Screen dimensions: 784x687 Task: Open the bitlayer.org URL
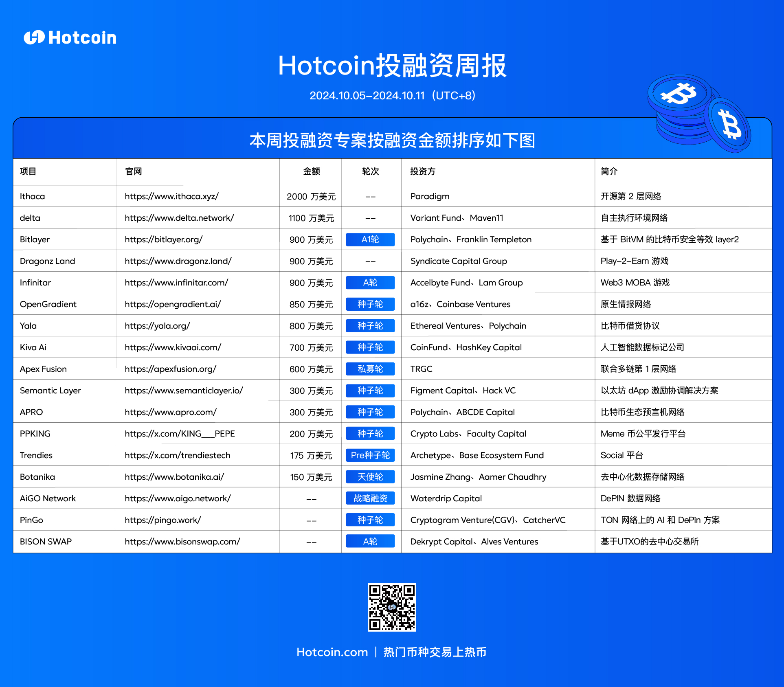pos(164,239)
